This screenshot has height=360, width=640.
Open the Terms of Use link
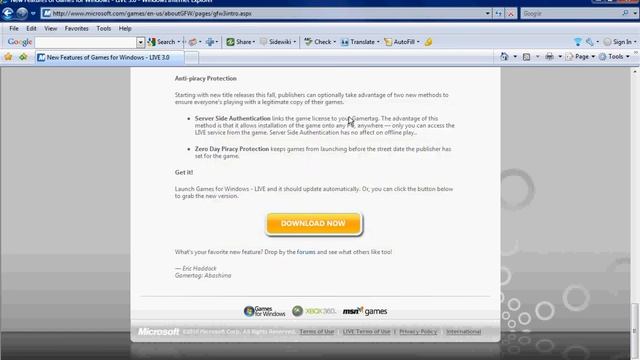coord(317,332)
